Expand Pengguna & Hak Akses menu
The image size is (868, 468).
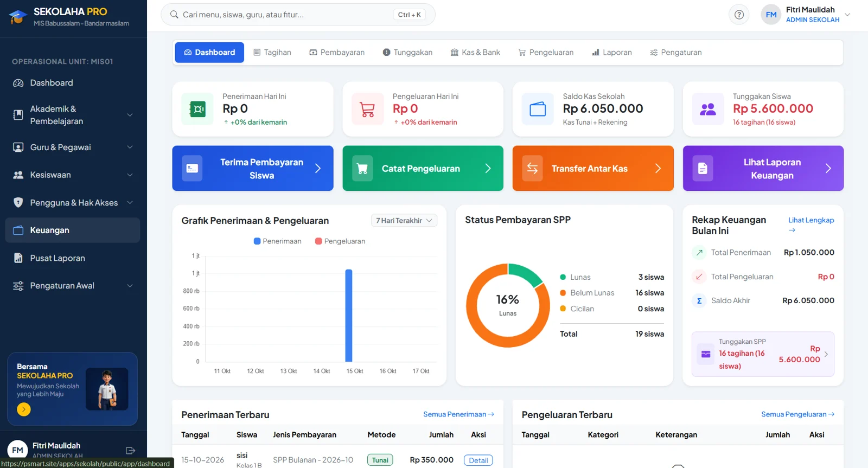pos(72,203)
